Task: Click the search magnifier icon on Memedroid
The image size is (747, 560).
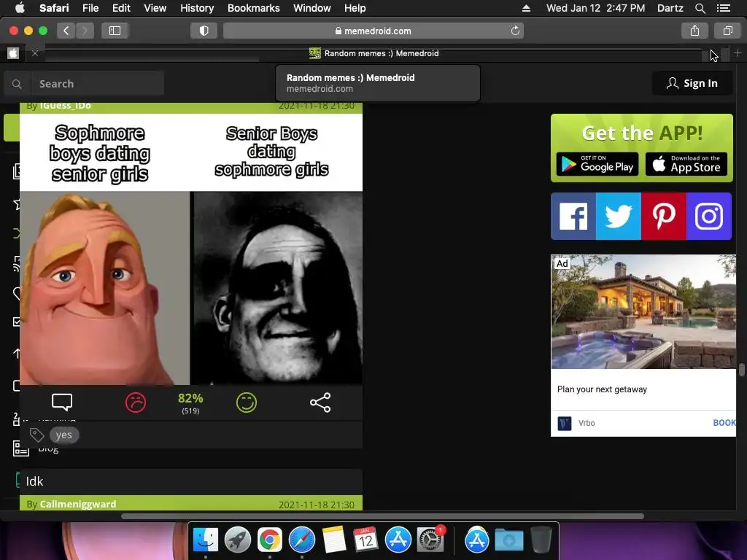Action: pyautogui.click(x=18, y=84)
